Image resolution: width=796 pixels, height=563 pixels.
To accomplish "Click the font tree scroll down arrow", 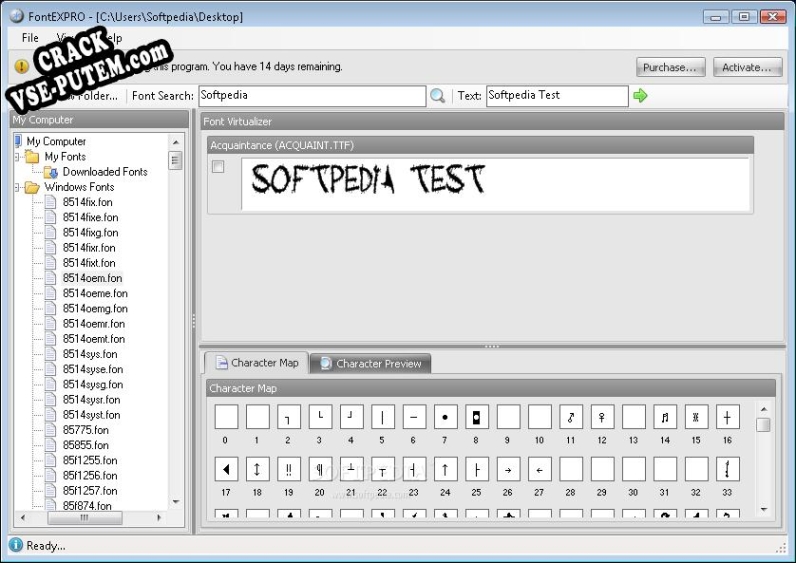I will 176,502.
